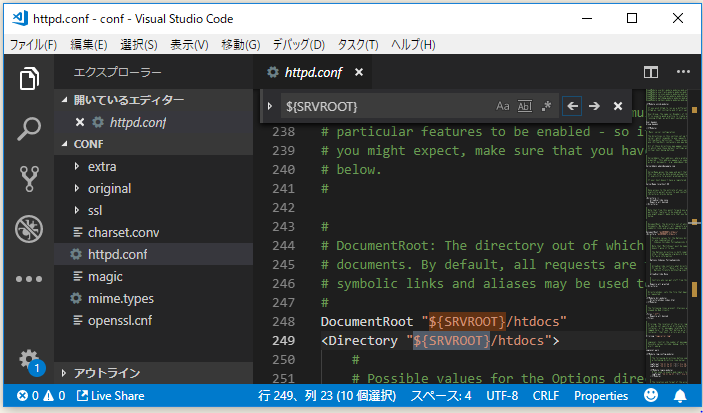Viewport: 703px width, 413px height.
Task: Open charset.conv file from explorer
Action: [x=154, y=232]
